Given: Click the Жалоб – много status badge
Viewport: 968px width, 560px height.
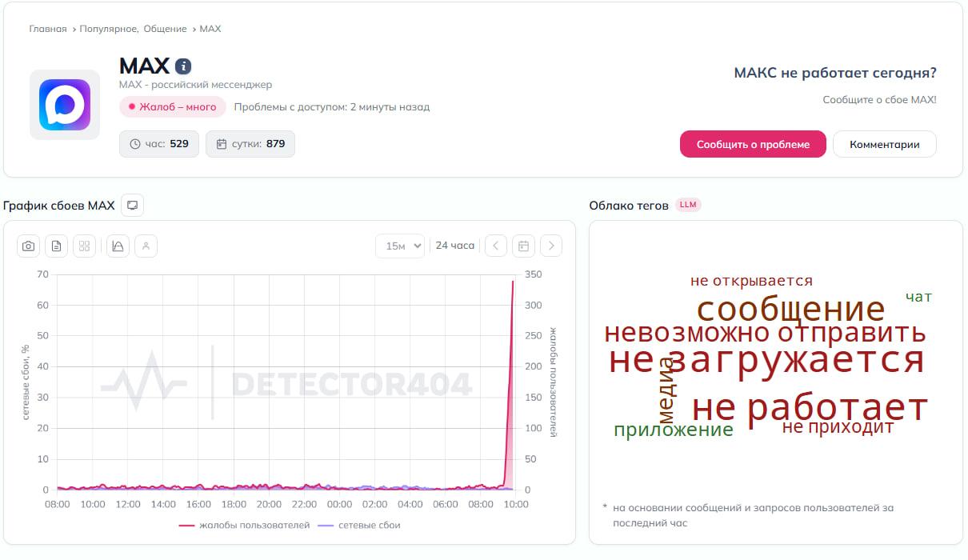Looking at the screenshot, I should [173, 106].
